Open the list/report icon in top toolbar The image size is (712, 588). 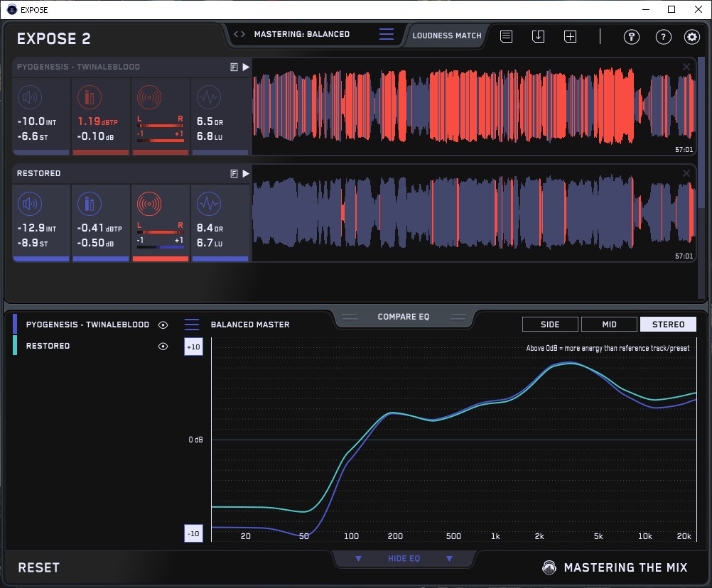pyautogui.click(x=507, y=37)
